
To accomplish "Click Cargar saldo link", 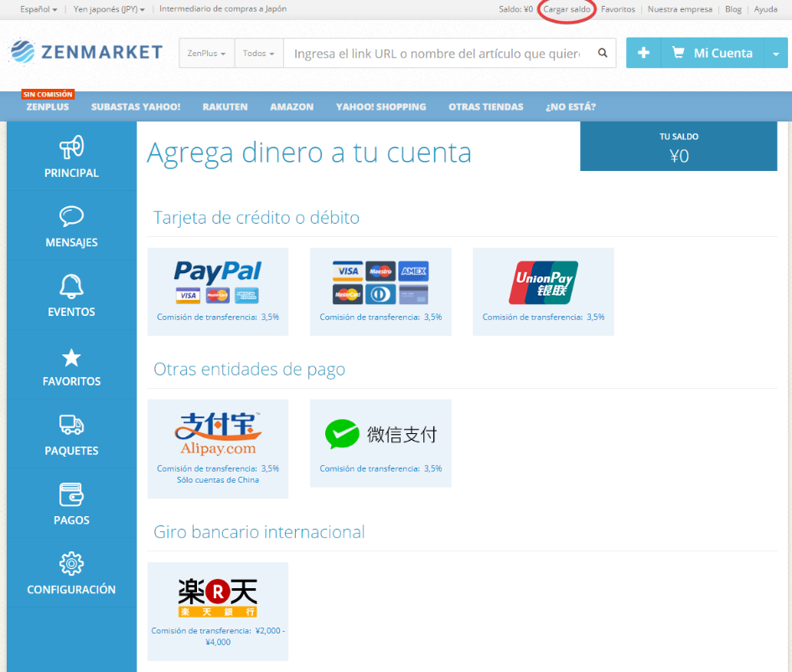I will click(x=567, y=9).
